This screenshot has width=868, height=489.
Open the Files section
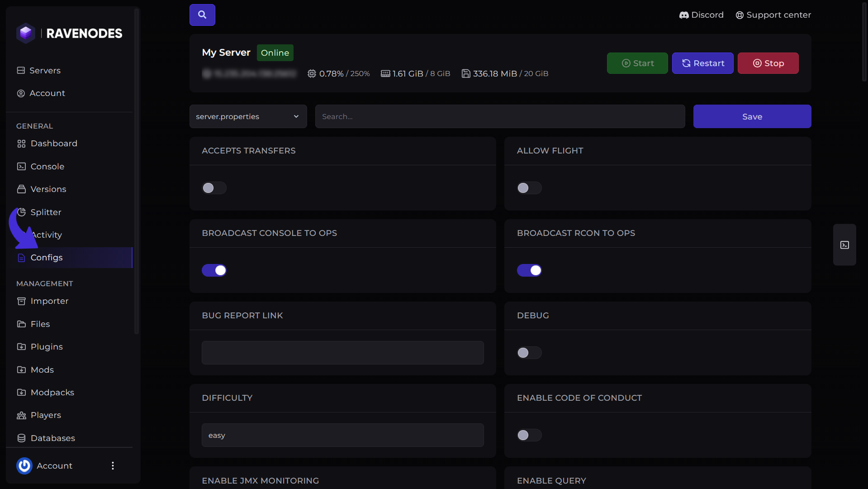pos(40,324)
